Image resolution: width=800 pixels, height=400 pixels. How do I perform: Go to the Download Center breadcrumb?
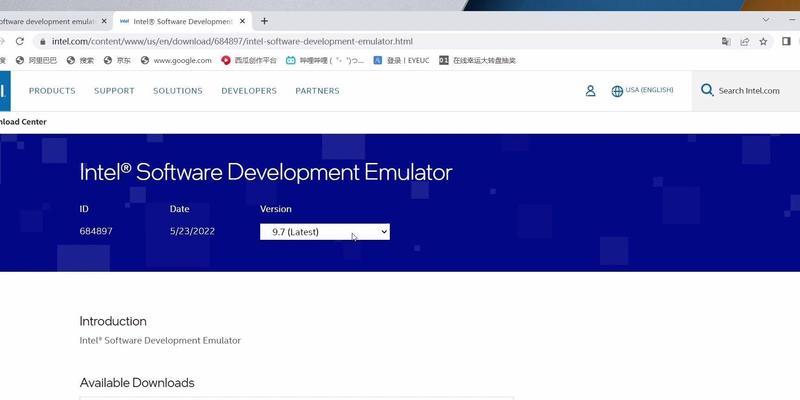23,122
